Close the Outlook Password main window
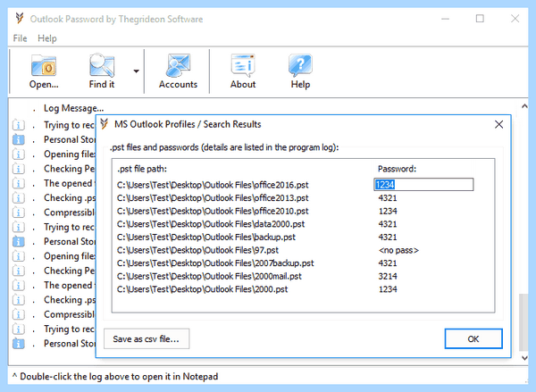This screenshot has width=536, height=392. point(515,19)
